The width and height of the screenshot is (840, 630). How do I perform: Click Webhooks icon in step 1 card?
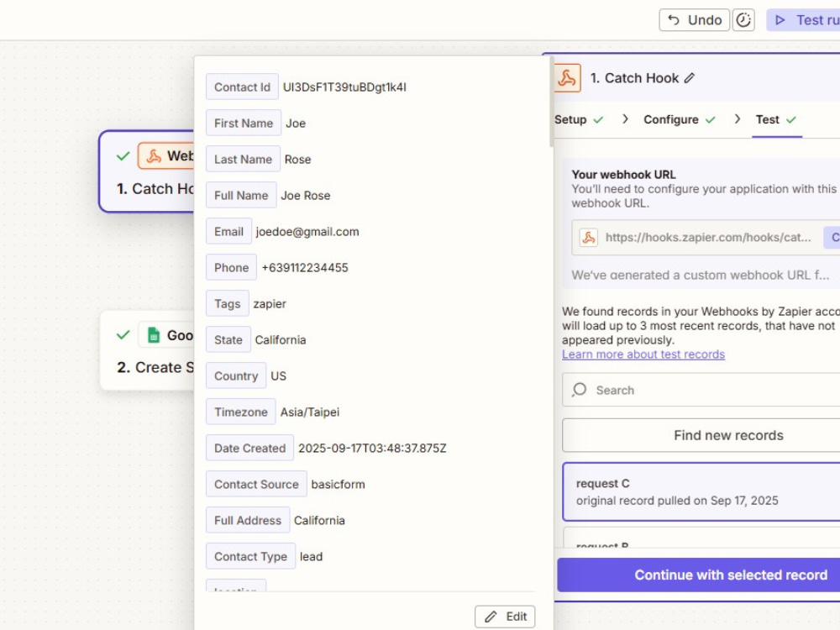pyautogui.click(x=154, y=156)
